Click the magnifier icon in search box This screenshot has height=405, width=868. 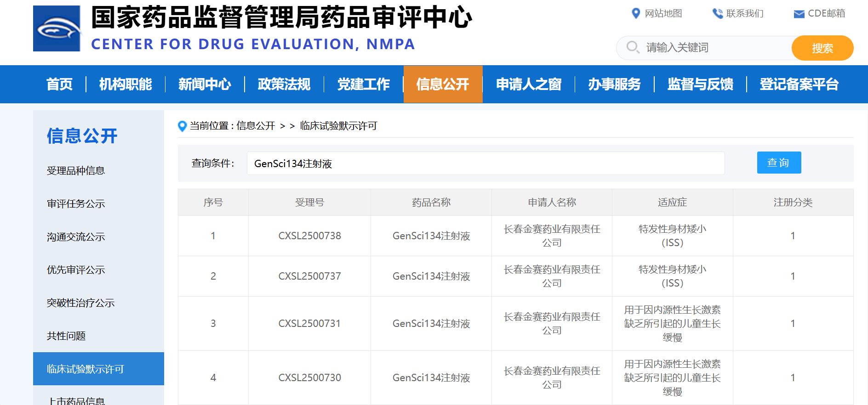(633, 47)
